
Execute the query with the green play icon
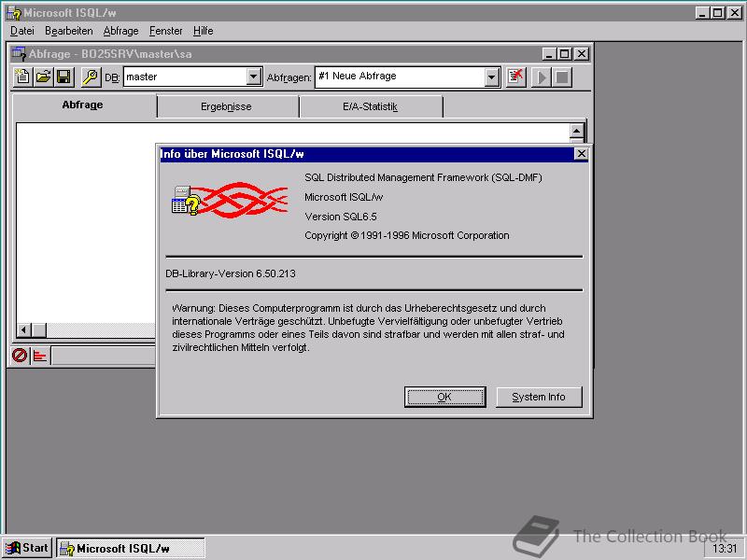click(x=542, y=77)
